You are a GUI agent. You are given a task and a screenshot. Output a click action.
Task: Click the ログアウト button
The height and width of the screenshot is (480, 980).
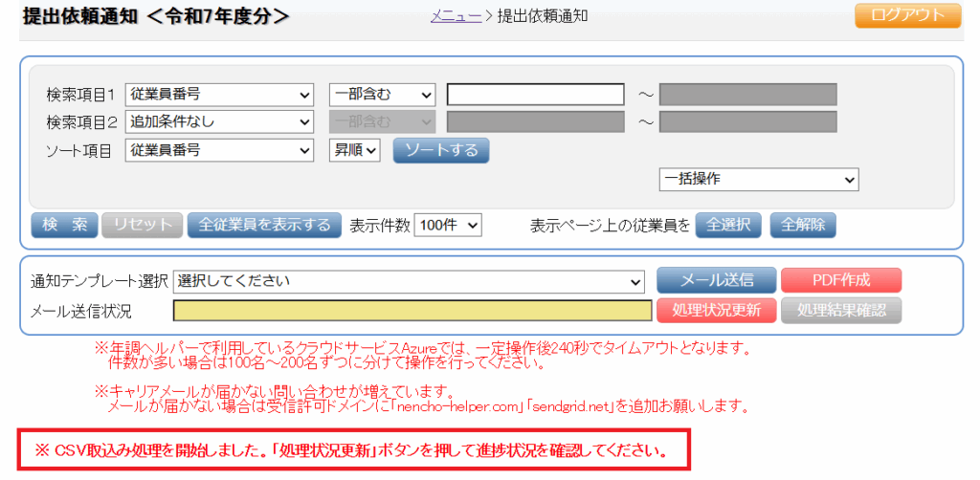(907, 15)
